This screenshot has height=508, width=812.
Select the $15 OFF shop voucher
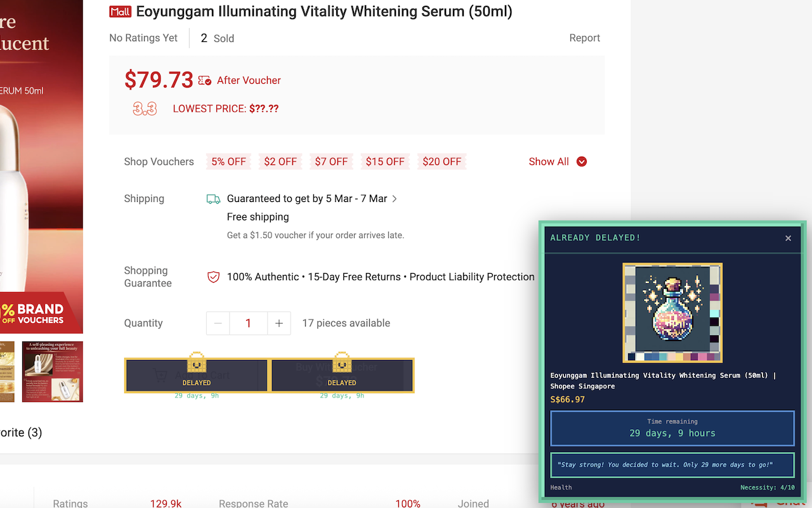pyautogui.click(x=385, y=161)
